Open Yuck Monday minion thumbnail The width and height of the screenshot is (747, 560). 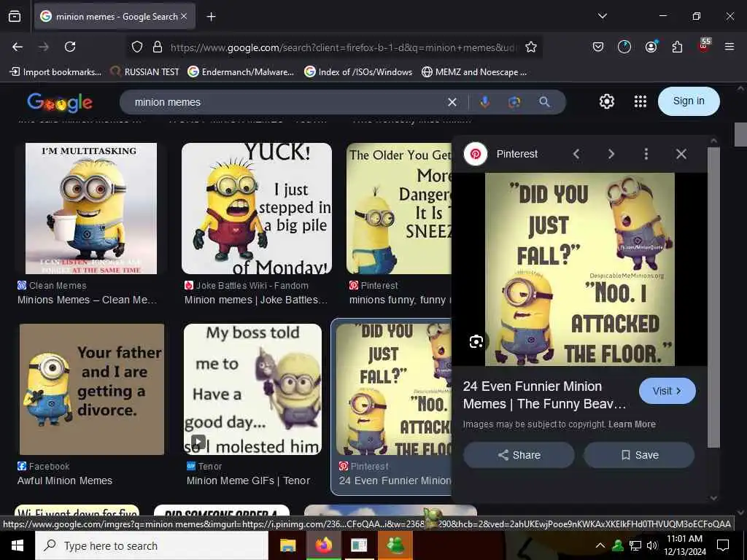coord(256,208)
